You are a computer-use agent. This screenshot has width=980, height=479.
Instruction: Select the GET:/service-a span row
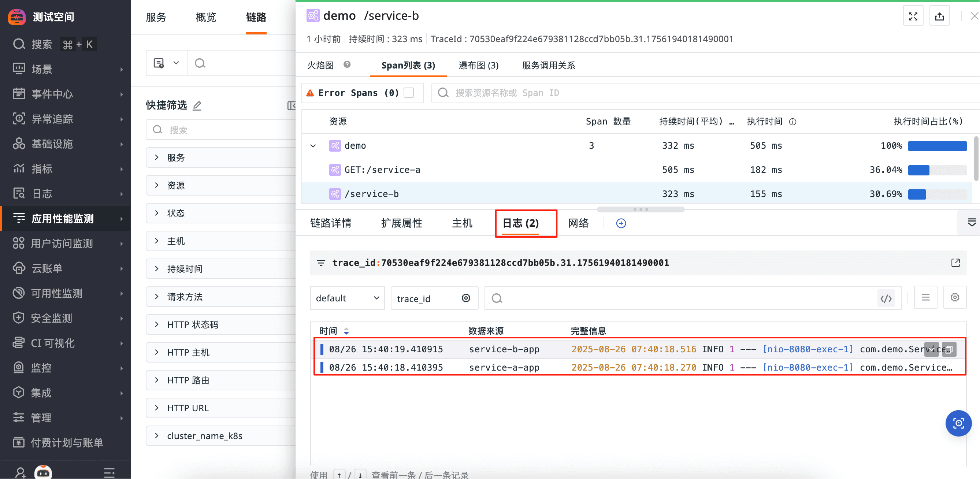382,170
